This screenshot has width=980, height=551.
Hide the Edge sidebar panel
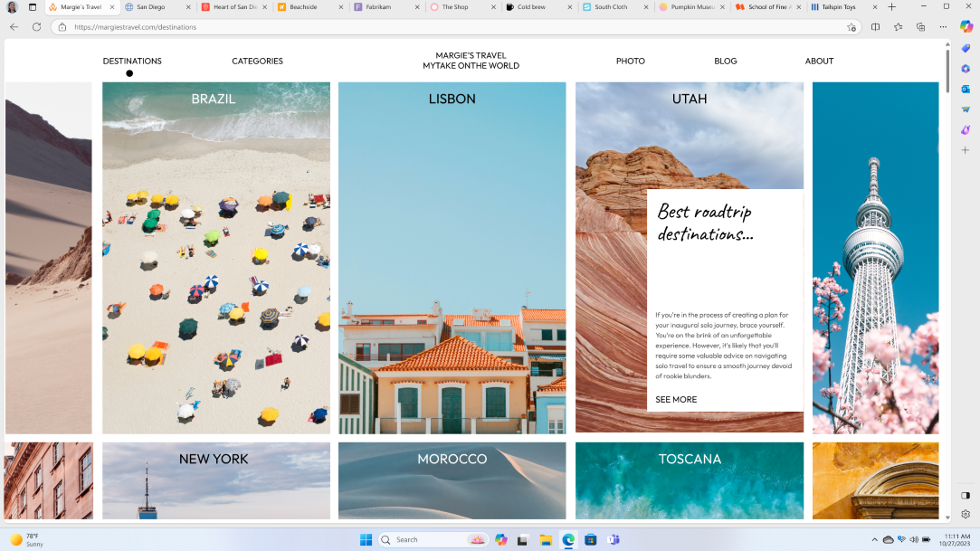click(x=965, y=496)
